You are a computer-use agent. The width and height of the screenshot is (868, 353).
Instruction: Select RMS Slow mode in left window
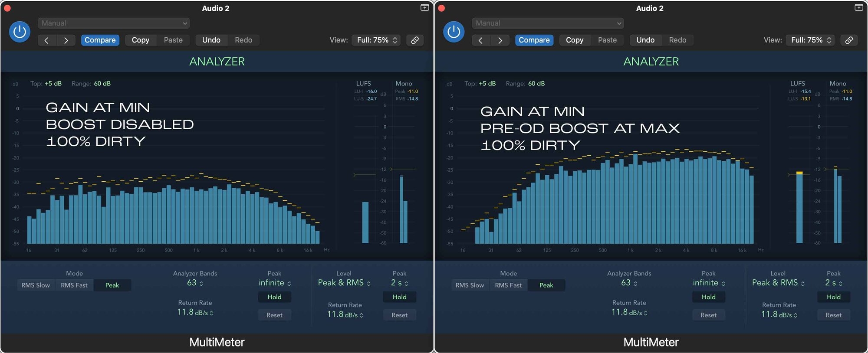pyautogui.click(x=36, y=285)
